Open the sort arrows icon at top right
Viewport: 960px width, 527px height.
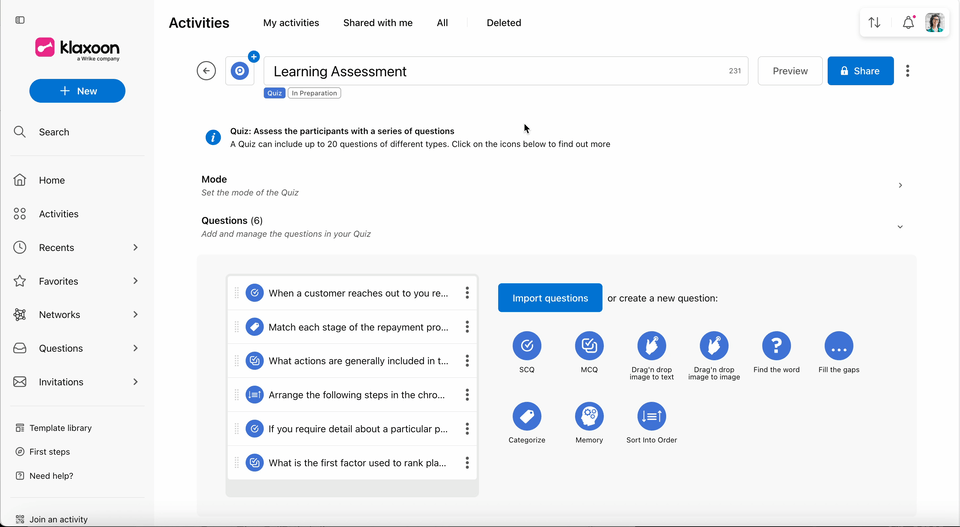[874, 23]
